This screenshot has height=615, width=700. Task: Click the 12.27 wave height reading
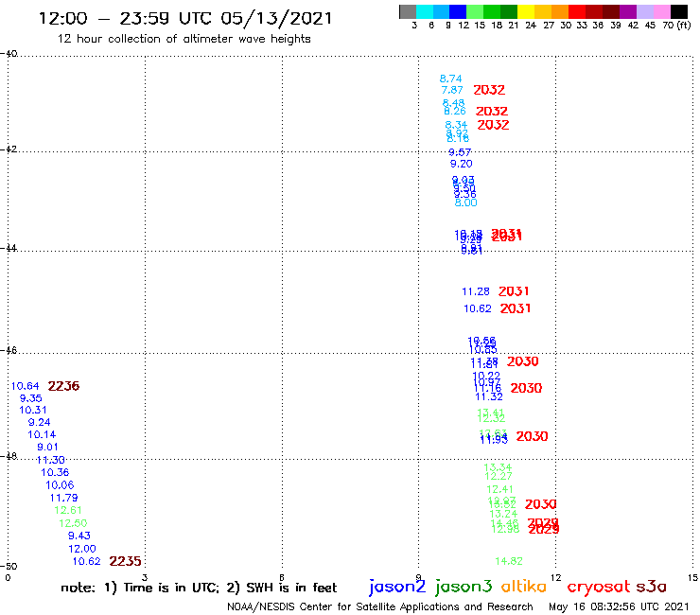pos(499,476)
